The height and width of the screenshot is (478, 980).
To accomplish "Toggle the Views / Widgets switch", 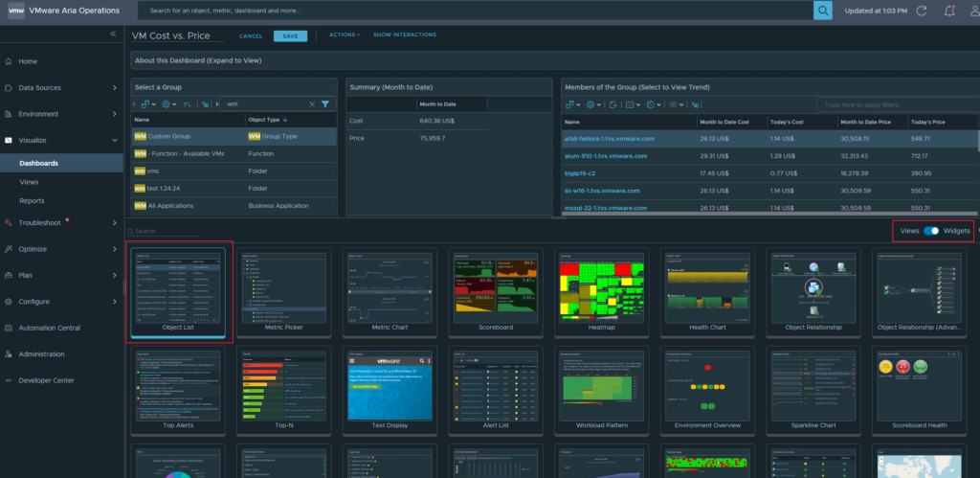I will click(931, 231).
